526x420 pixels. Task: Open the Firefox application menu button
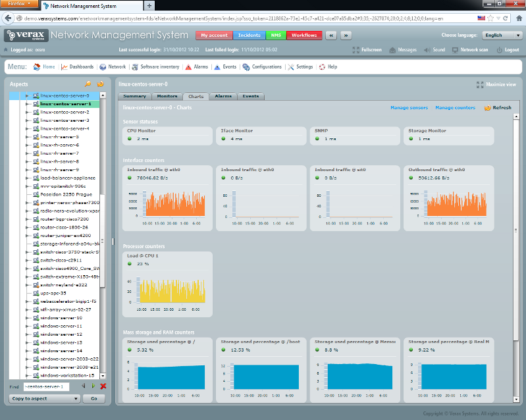[20, 4]
